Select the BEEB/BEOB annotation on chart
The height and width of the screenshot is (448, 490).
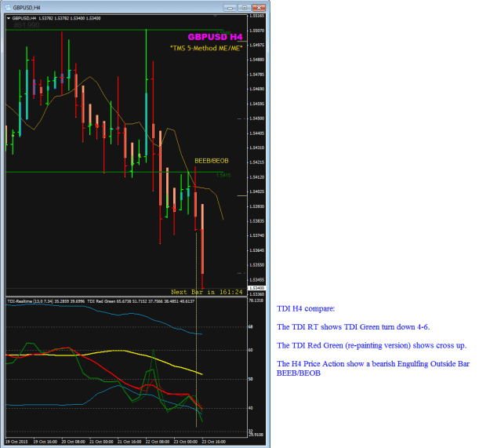tap(212, 161)
